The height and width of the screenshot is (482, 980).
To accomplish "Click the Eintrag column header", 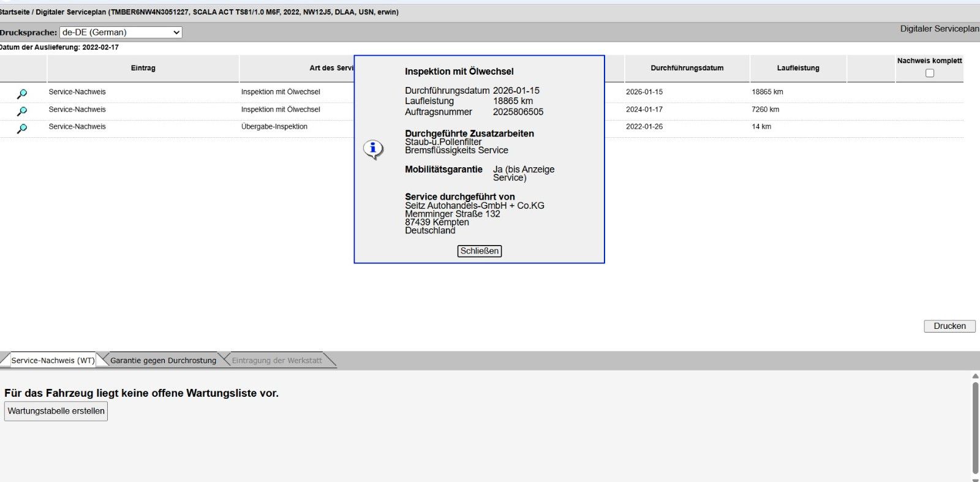I will (143, 69).
